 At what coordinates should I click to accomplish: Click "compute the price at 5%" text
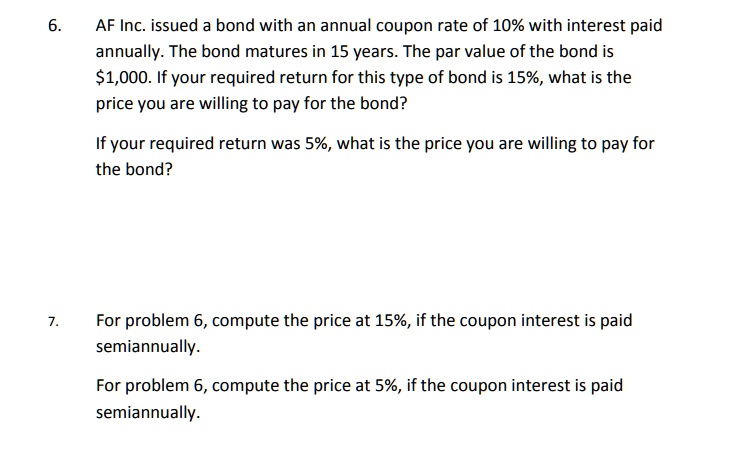(303, 385)
